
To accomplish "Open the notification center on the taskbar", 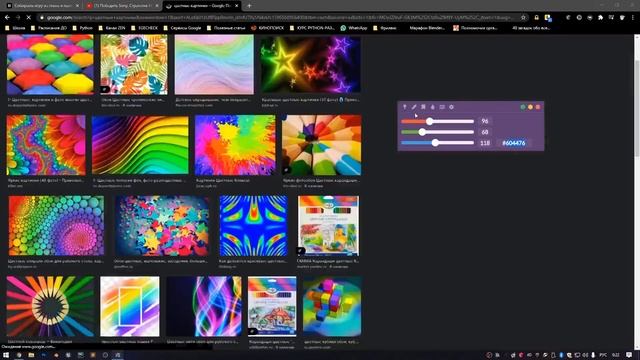I will 629,355.
